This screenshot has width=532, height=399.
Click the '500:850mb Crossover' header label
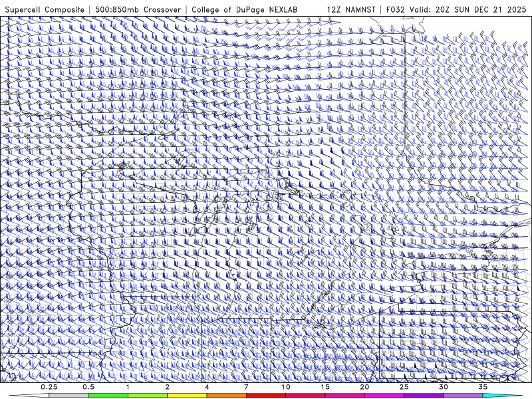click(138, 9)
